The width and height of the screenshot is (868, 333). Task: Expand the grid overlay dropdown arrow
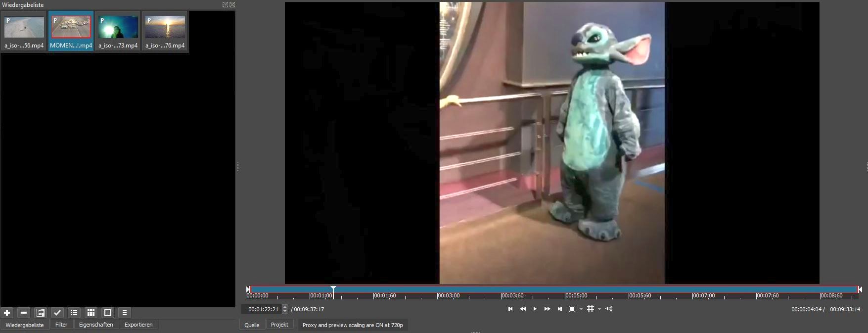(599, 309)
